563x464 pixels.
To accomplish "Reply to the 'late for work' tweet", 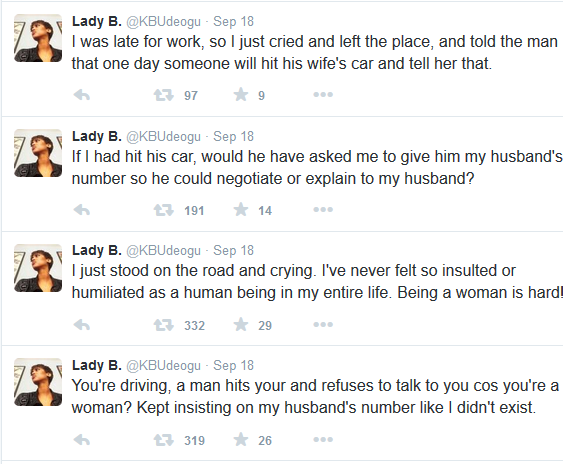I will tap(82, 95).
